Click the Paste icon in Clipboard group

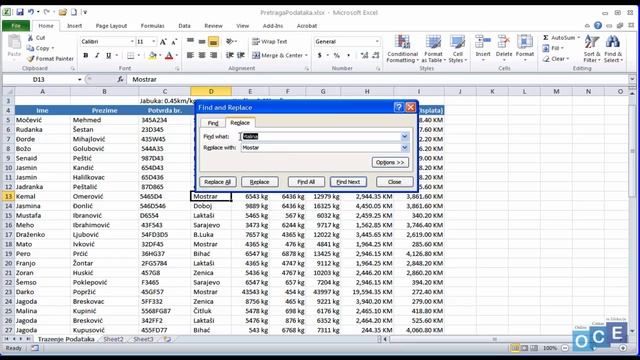coord(14,42)
